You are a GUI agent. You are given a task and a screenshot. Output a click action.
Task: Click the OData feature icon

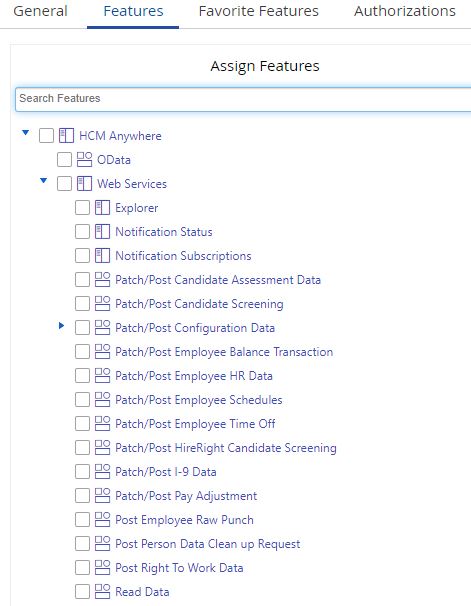[84, 160]
